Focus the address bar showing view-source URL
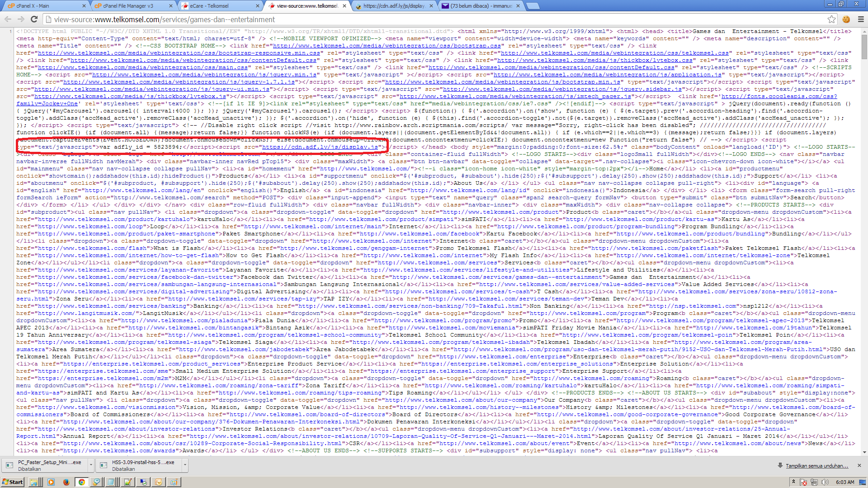This screenshot has width=868, height=488. pyautogui.click(x=434, y=19)
